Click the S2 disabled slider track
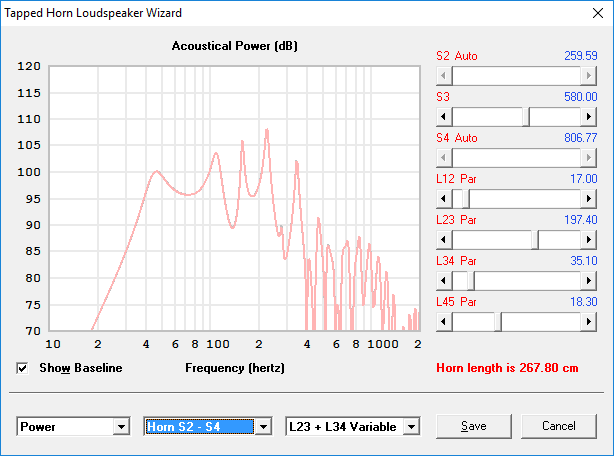The image size is (614, 456). (516, 76)
